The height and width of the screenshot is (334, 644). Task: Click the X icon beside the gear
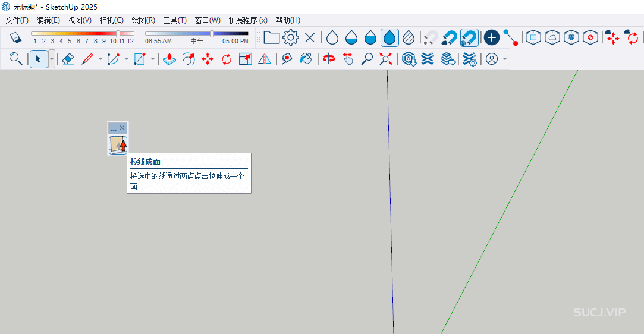(x=310, y=38)
